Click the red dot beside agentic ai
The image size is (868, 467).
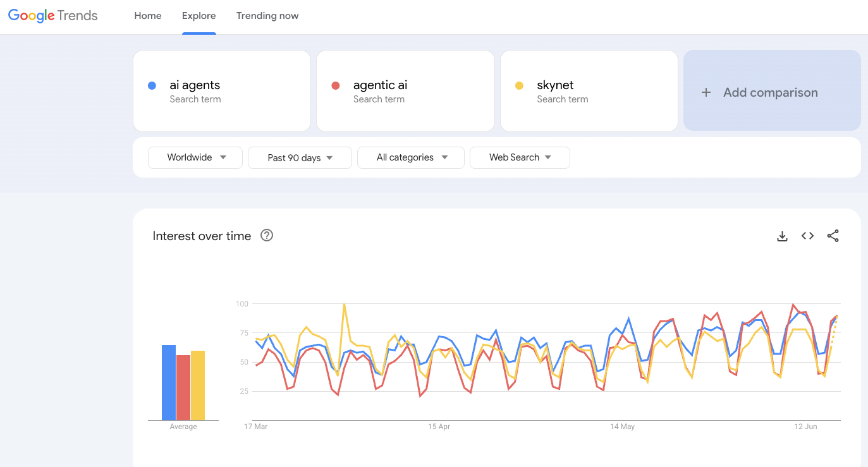336,85
